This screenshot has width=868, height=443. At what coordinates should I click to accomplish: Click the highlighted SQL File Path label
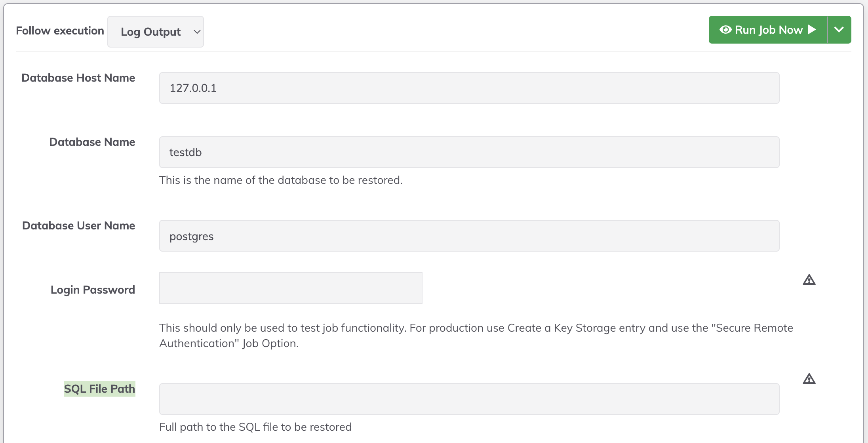pos(100,389)
